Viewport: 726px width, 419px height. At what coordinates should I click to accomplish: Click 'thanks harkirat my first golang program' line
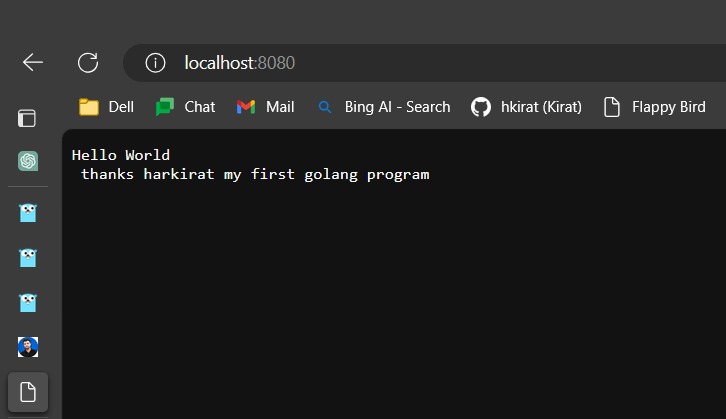[255, 175]
